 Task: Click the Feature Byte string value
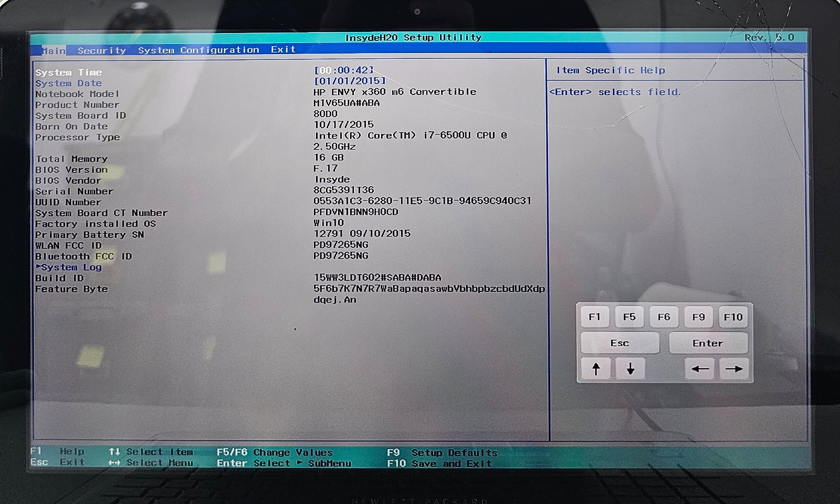tap(429, 295)
